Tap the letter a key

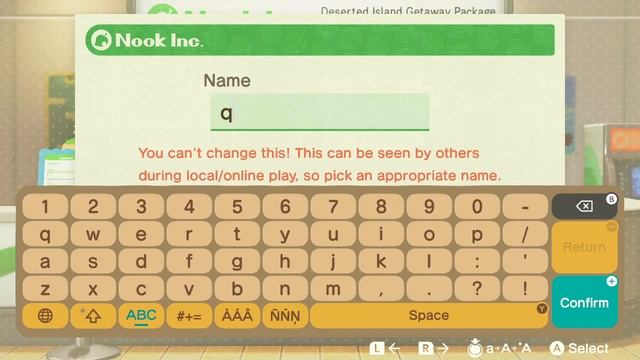[x=45, y=261]
